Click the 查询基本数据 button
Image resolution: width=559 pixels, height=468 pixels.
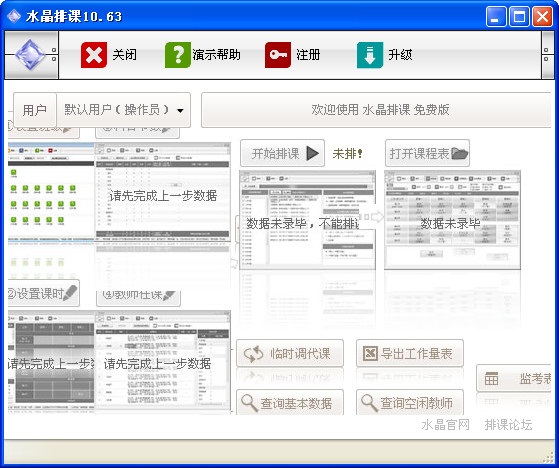click(290, 403)
